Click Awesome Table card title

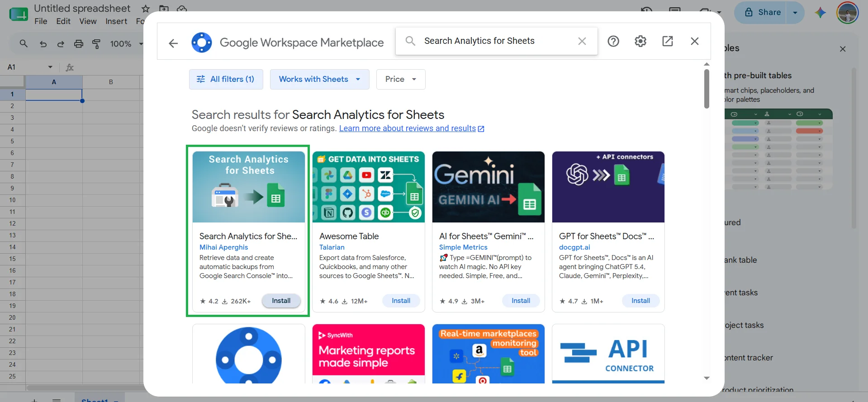click(x=349, y=236)
